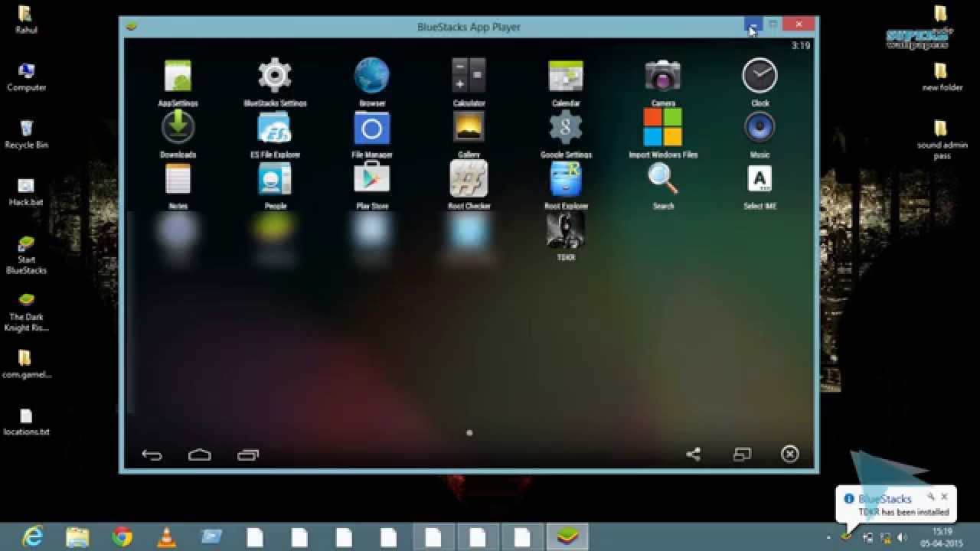Select Start BlueStacks desktop shortcut
The height and width of the screenshot is (551, 980).
point(26,254)
